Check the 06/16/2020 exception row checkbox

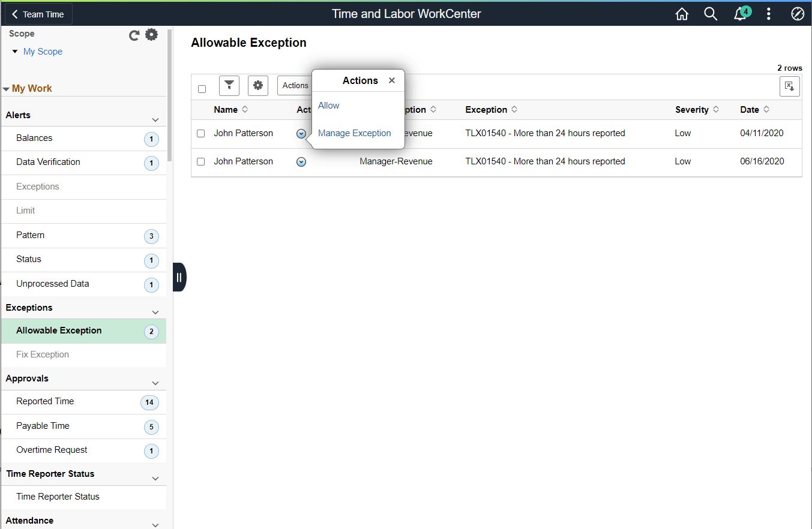[x=200, y=161]
